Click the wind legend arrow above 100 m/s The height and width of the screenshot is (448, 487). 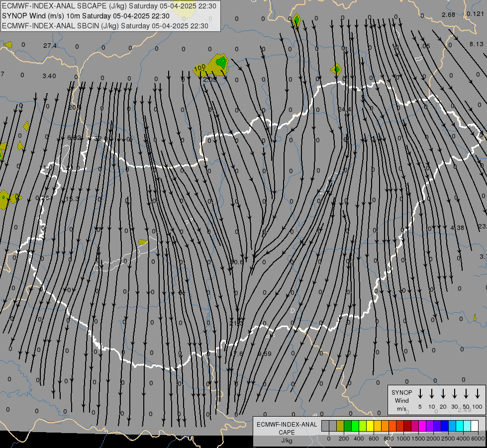pos(478,393)
